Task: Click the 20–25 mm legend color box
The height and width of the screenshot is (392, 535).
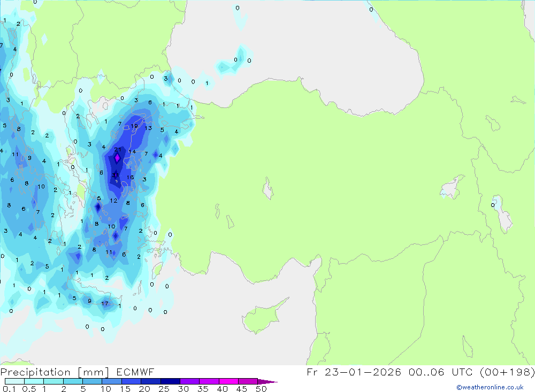Action: pyautogui.click(x=150, y=381)
